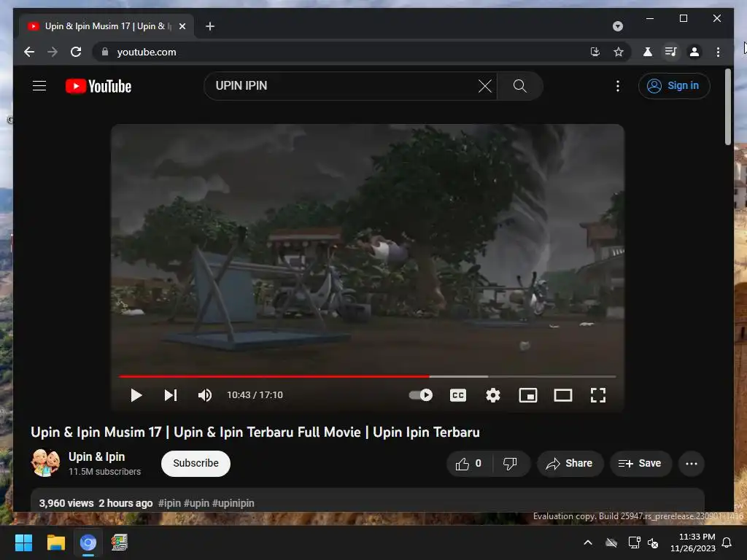Image resolution: width=747 pixels, height=560 pixels.
Task: Turn on closed captions
Action: pos(458,395)
